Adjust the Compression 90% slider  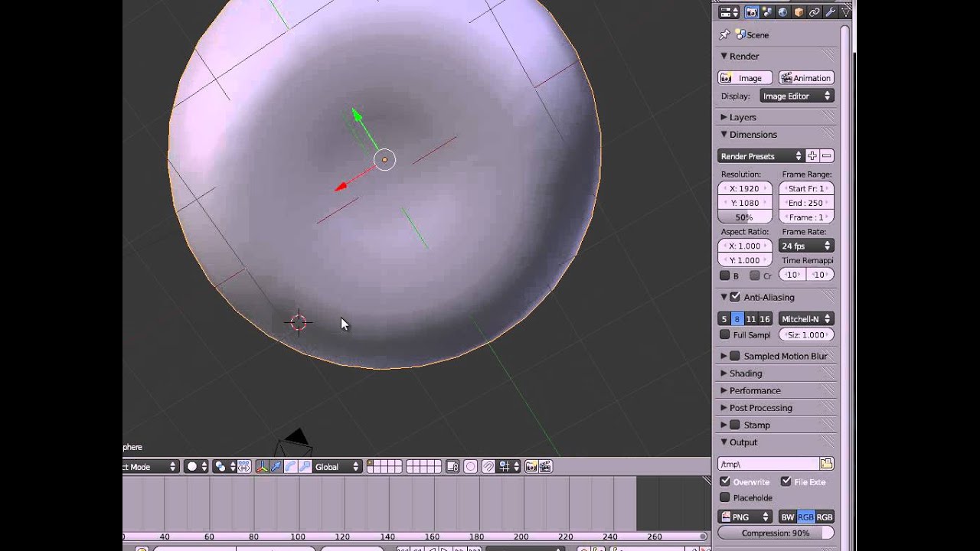tap(776, 533)
